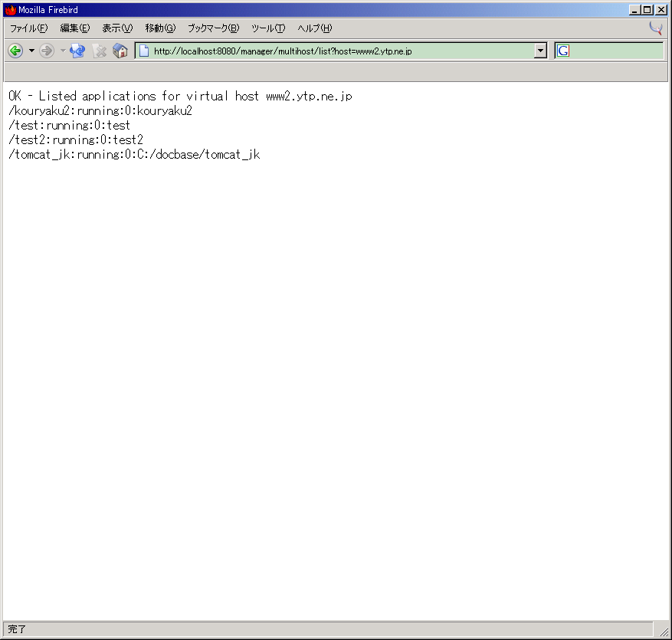
Task: Focus the Google search box
Action: click(x=616, y=51)
